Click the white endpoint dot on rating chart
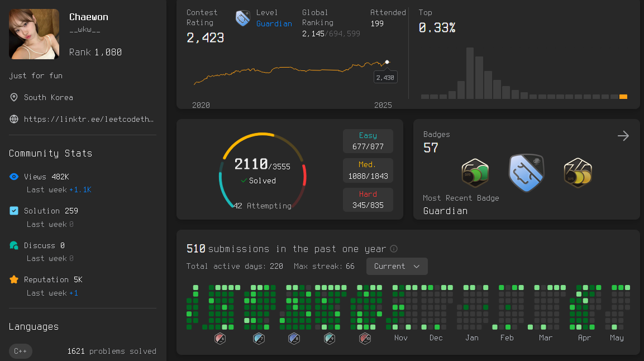The image size is (644, 361). pos(387,63)
